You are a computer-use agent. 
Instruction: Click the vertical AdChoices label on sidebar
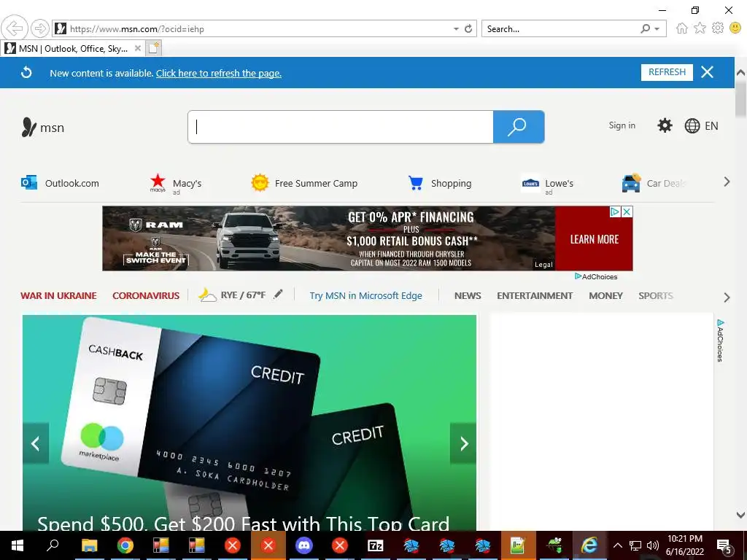[x=720, y=341]
